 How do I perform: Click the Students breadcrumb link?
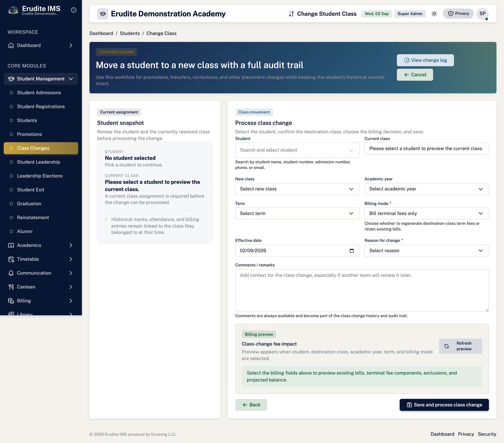pos(130,33)
